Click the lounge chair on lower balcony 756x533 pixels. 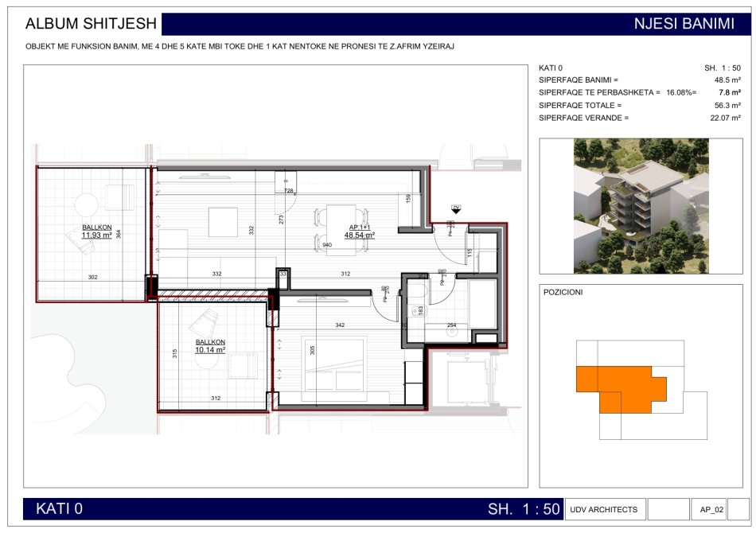(x=205, y=323)
